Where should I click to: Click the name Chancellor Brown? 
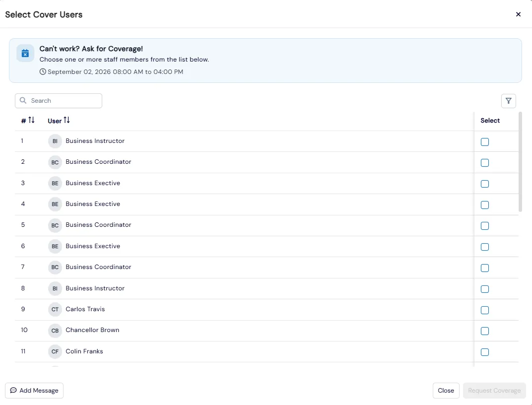point(92,330)
